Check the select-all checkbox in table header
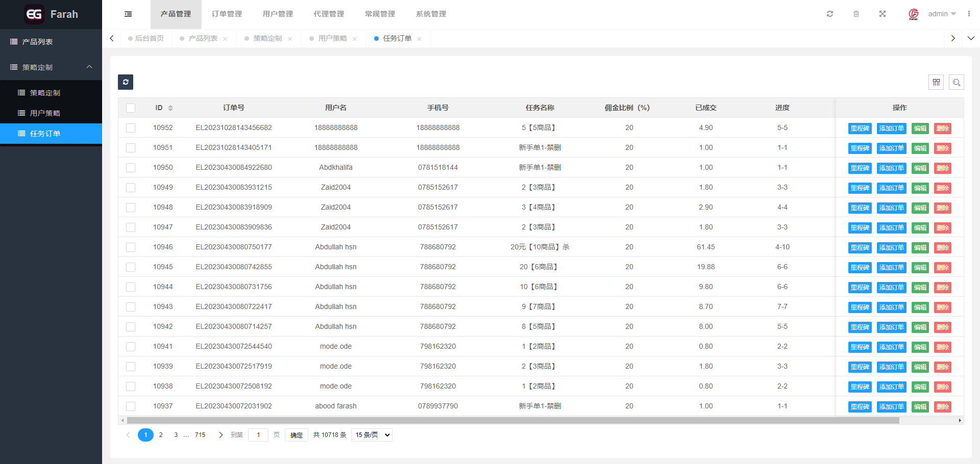 (131, 108)
